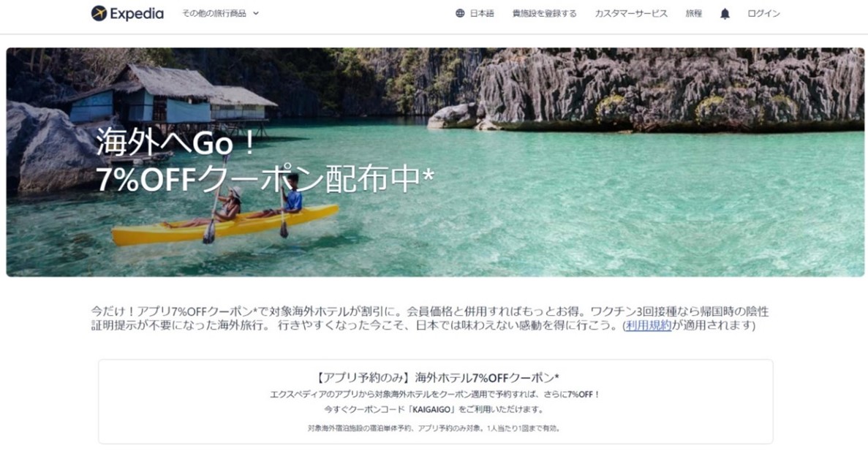Open the 利用規約 terms link
The height and width of the screenshot is (459, 868).
[x=648, y=325]
